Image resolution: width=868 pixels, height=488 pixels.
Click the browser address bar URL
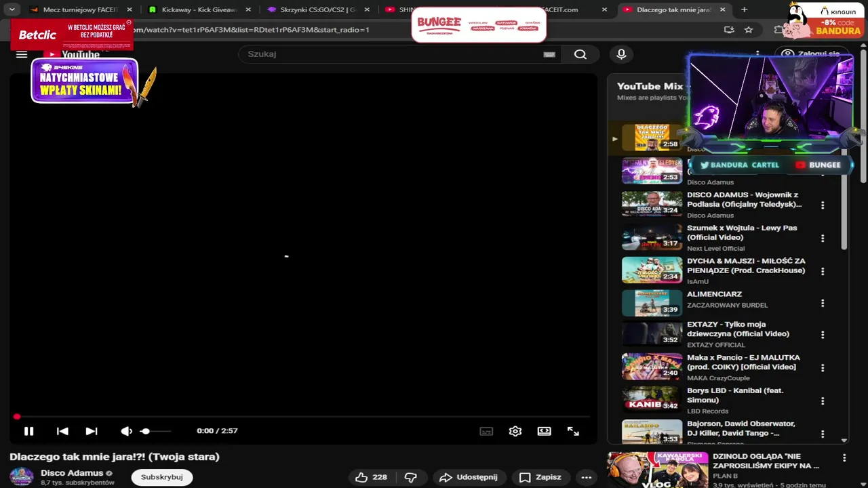251,30
